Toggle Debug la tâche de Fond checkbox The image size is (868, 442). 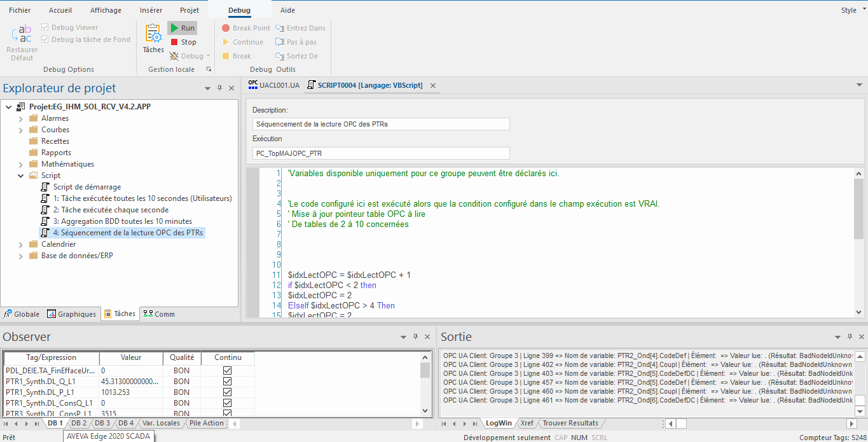[45, 39]
